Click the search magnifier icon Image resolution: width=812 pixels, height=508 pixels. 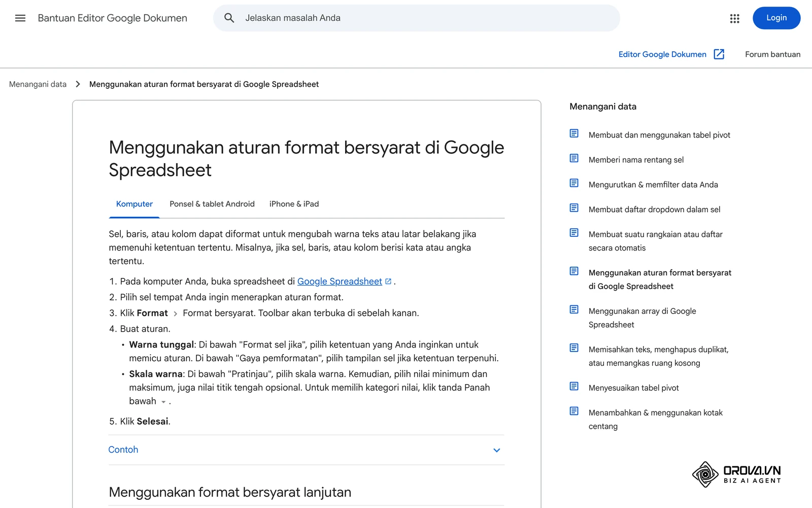pos(229,18)
